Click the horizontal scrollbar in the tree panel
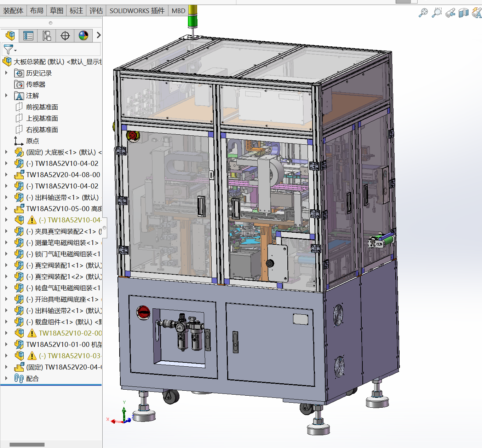The height and width of the screenshot is (448, 482). pos(27,444)
